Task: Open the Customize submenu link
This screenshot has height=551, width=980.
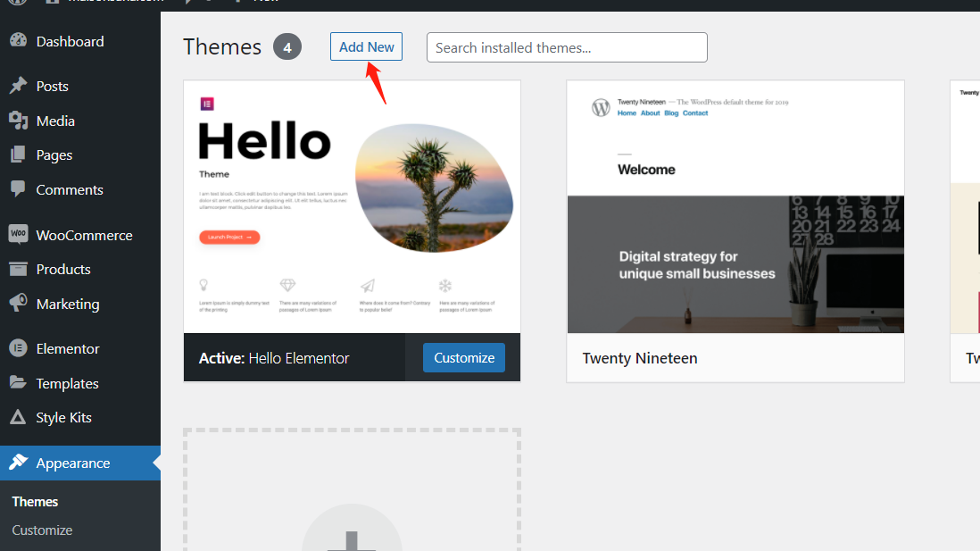Action: [42, 530]
